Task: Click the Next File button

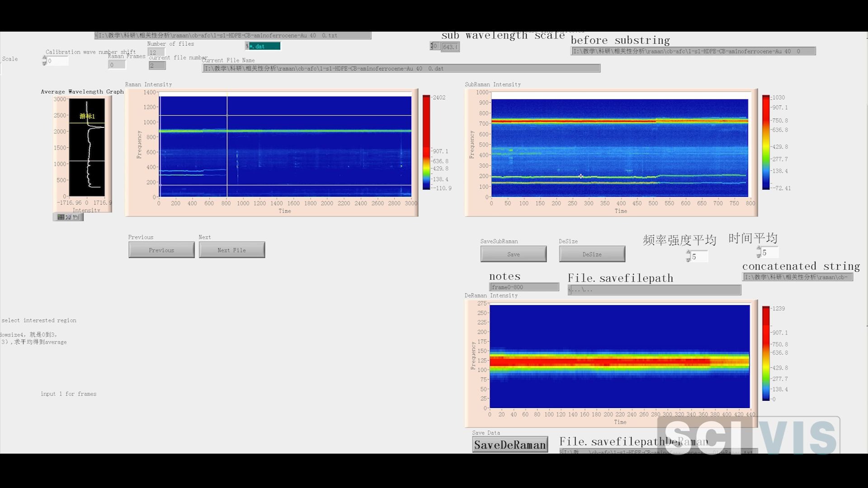Action: coord(231,250)
